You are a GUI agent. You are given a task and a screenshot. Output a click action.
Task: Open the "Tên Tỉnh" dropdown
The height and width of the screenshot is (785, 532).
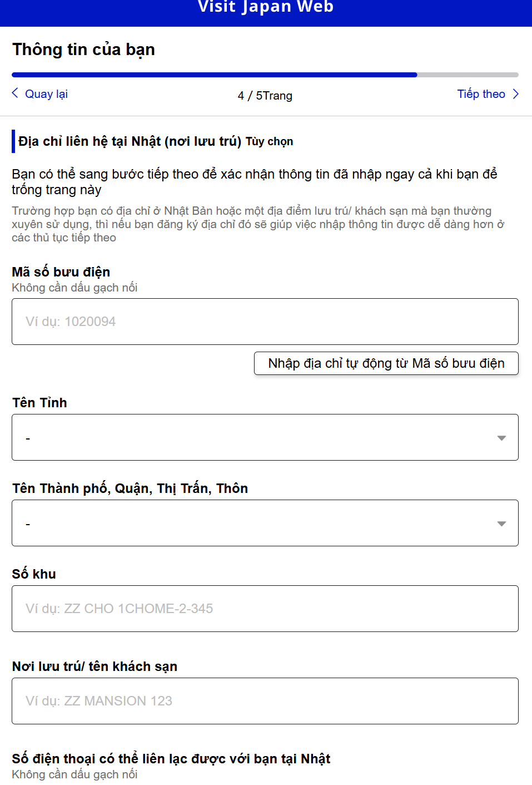[265, 437]
